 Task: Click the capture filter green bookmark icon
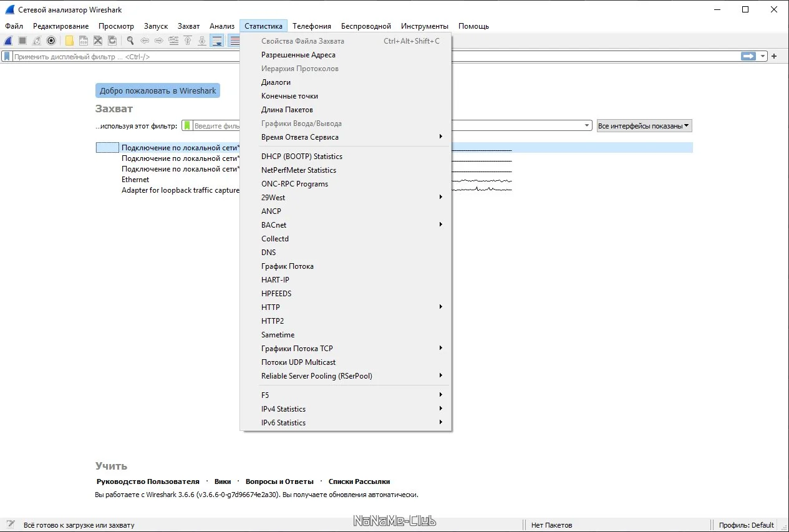(x=187, y=125)
